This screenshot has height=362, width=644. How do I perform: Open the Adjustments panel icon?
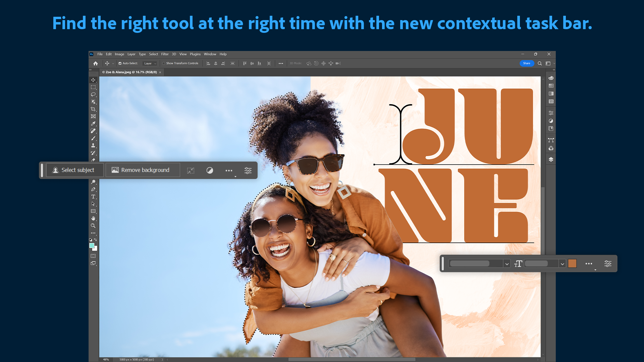(x=551, y=113)
